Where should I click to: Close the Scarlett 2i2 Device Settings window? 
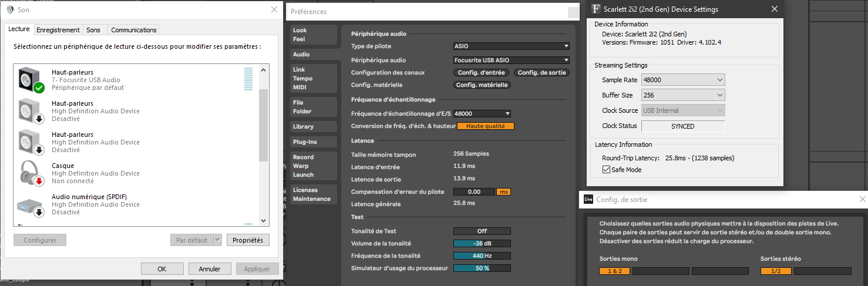(775, 9)
